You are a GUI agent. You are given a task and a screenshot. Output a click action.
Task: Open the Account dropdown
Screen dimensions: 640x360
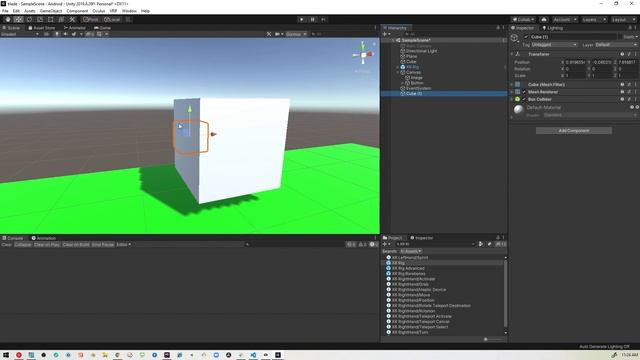(565, 20)
